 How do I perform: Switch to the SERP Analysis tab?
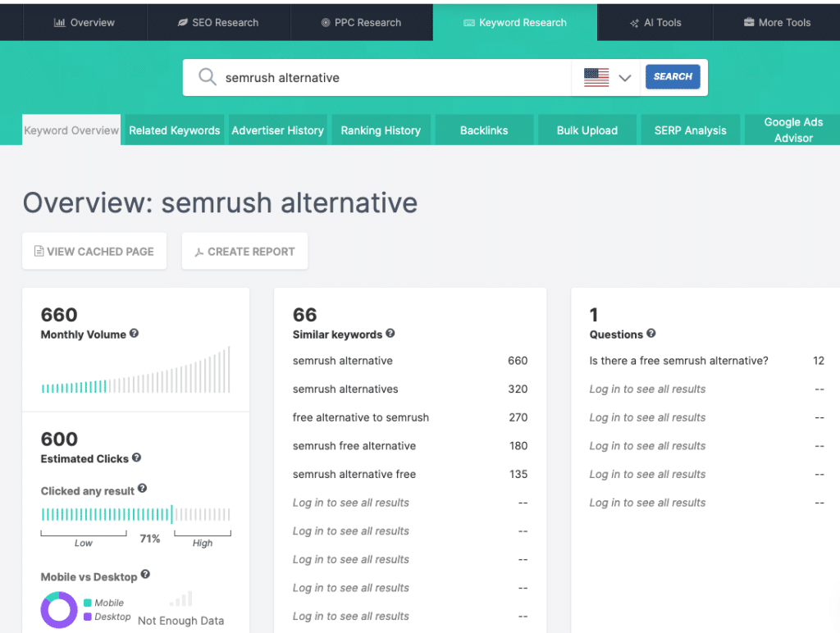690,130
